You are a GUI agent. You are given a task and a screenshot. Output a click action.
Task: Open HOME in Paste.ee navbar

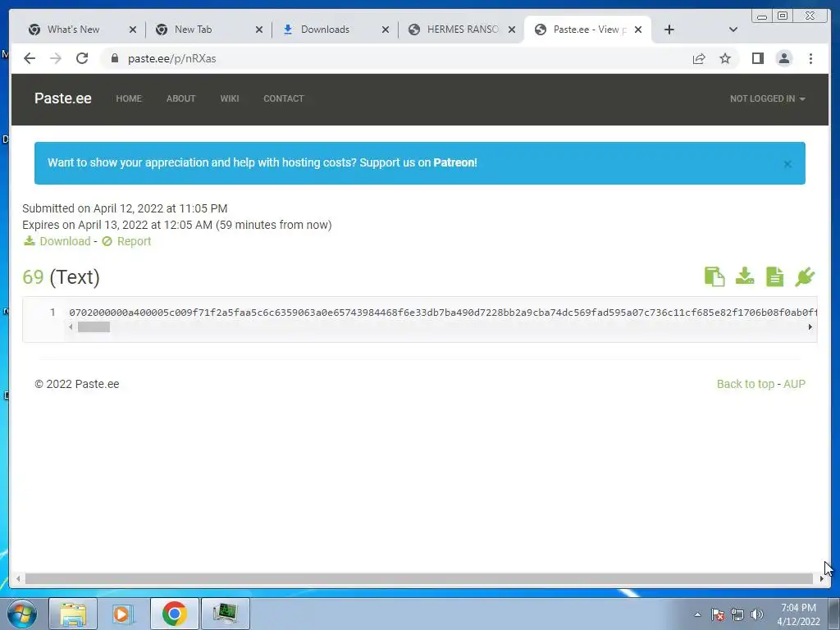129,98
